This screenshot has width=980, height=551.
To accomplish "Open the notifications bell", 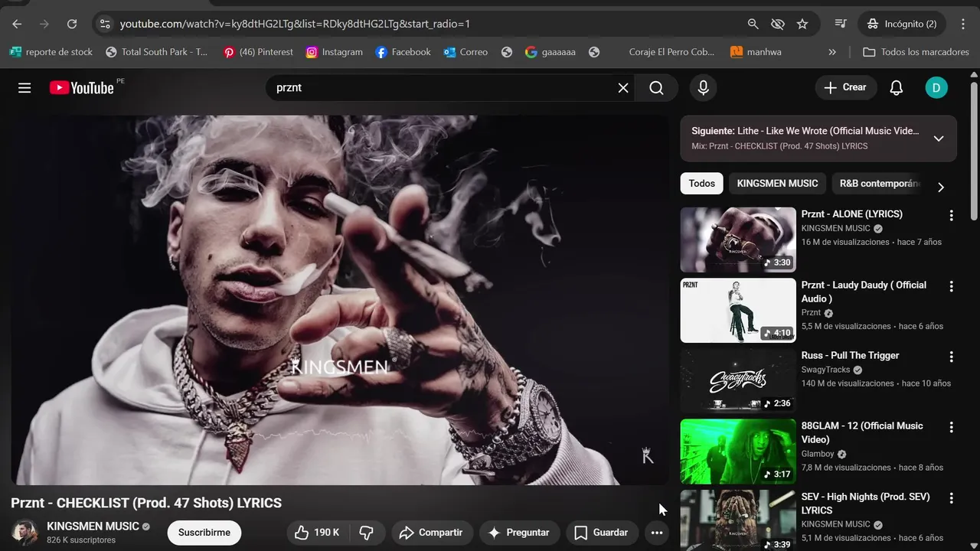I will point(897,88).
